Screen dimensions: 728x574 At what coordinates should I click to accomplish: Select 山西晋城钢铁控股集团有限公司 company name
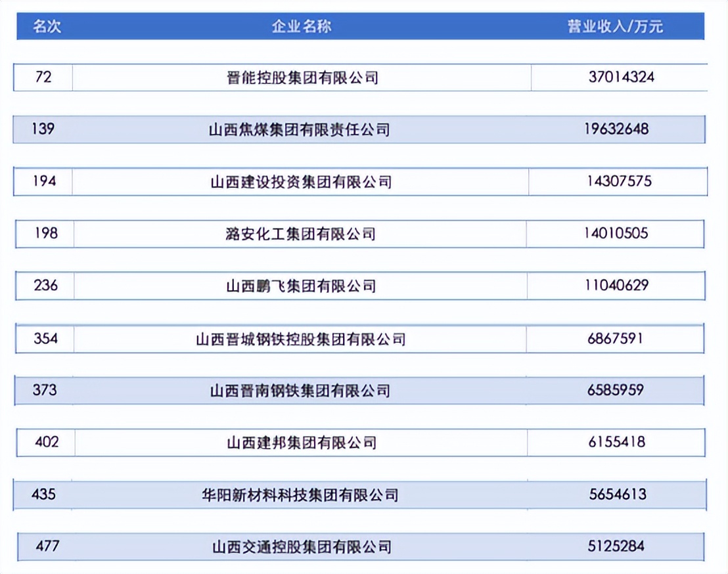click(300, 339)
